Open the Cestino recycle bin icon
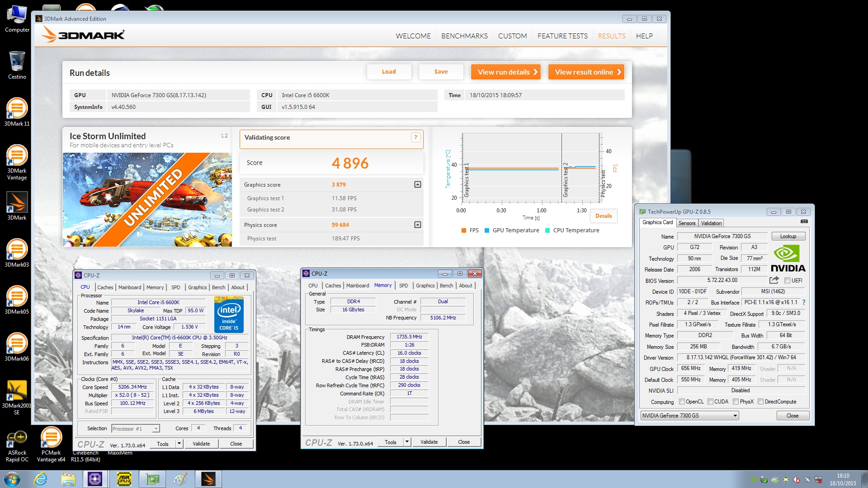 coord(17,65)
